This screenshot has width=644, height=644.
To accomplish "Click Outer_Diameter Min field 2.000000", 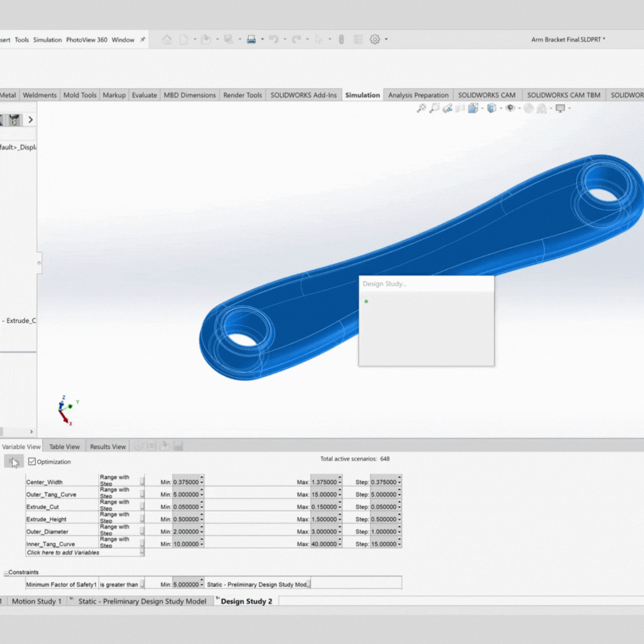I will (186, 531).
